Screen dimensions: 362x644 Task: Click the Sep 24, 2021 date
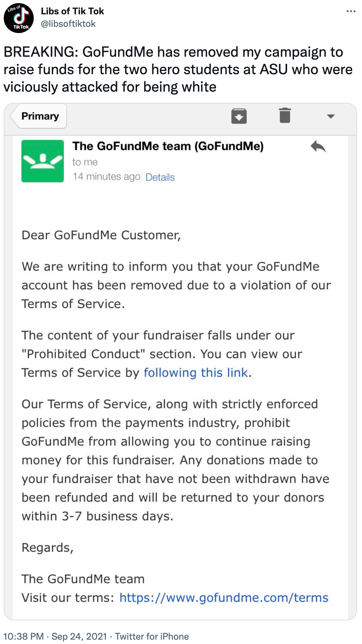[79, 636]
